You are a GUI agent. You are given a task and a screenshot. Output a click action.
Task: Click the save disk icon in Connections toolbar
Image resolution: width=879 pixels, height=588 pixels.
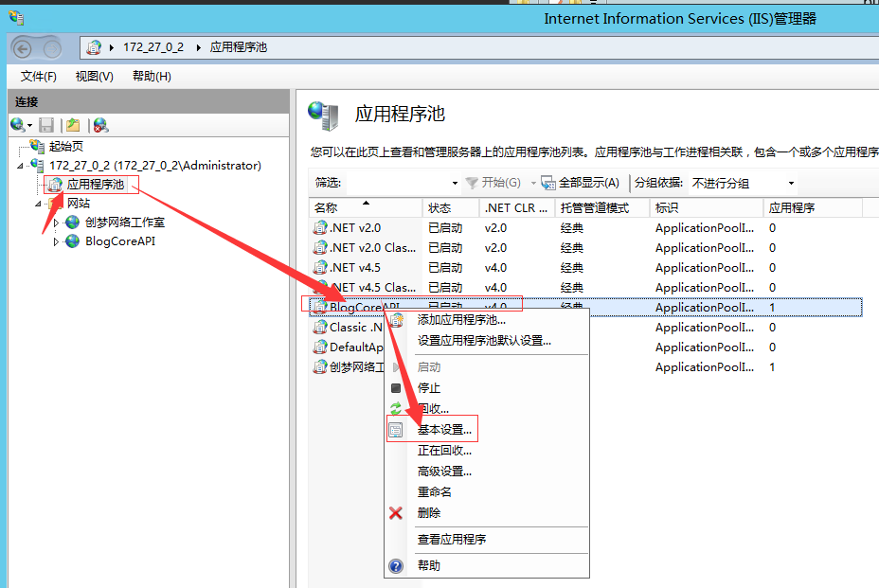coord(46,125)
